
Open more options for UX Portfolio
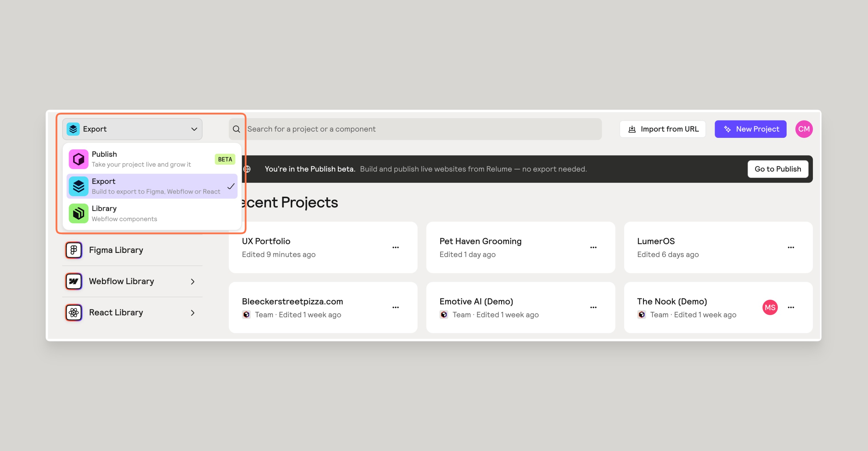coord(395,247)
